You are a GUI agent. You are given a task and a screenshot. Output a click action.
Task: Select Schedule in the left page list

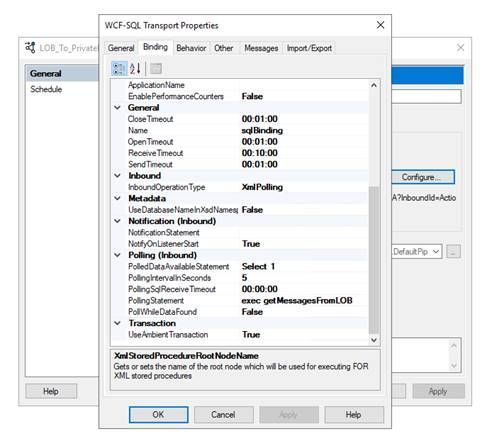click(x=62, y=89)
